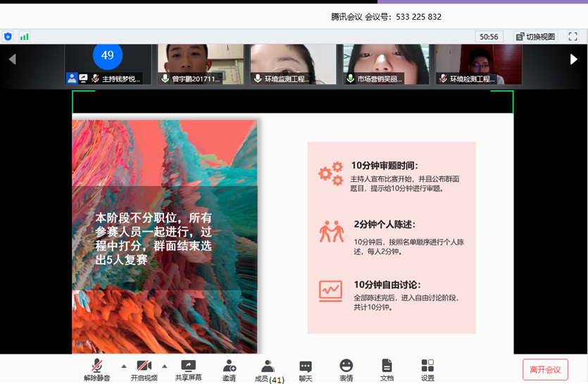
Task: Expand video options arrow beside 开启视频
Action: pos(165,366)
